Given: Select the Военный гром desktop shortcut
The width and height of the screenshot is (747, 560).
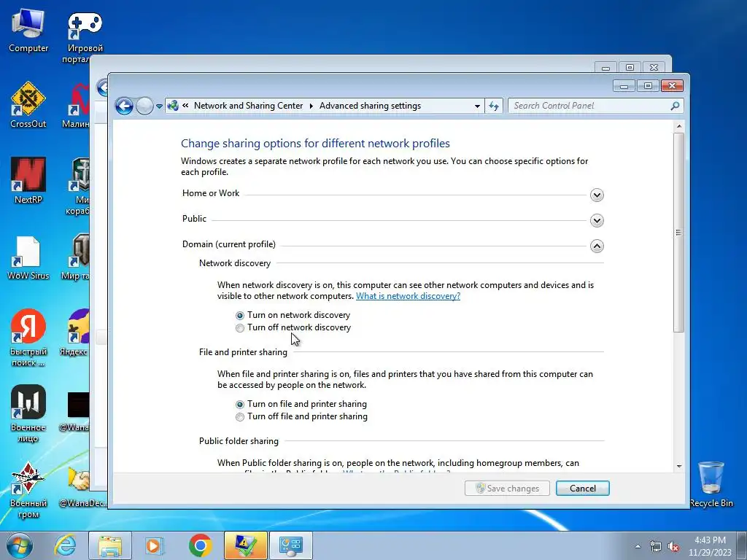Looking at the screenshot, I should coord(28,489).
